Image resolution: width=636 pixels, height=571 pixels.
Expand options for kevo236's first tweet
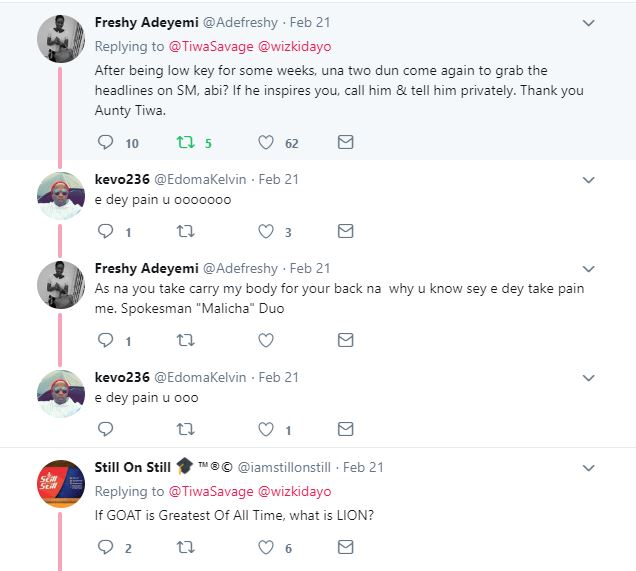click(x=588, y=180)
